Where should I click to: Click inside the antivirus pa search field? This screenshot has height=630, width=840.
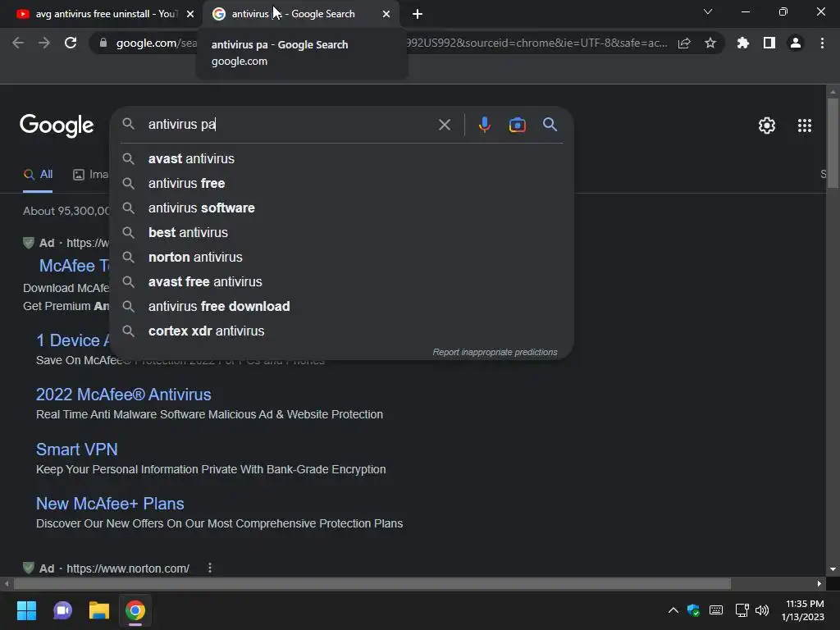tap(290, 125)
